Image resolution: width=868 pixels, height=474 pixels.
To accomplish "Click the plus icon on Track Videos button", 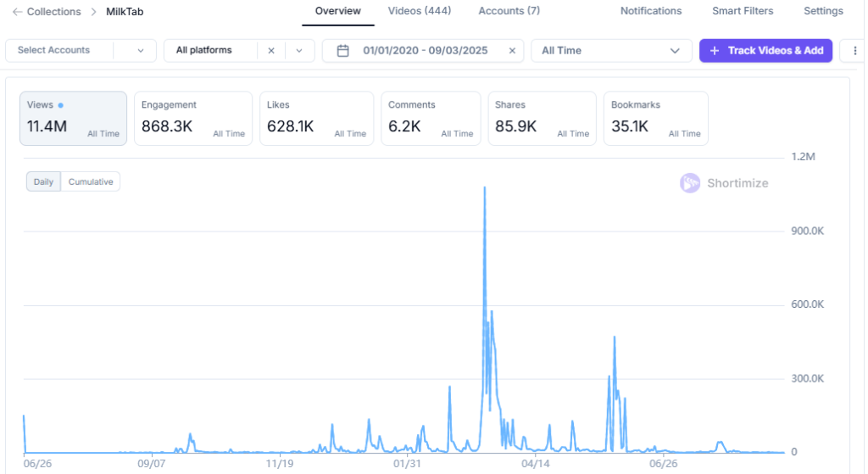I will pos(715,51).
